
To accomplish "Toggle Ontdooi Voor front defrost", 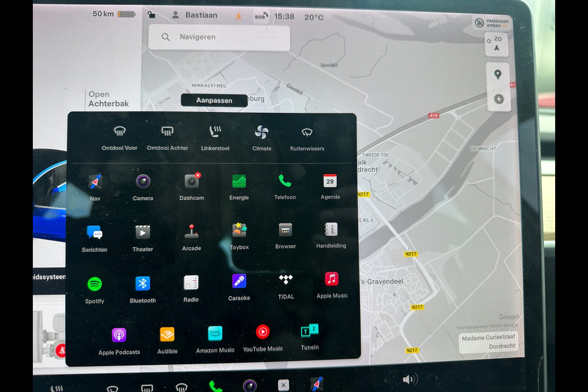I will pyautogui.click(x=120, y=138).
